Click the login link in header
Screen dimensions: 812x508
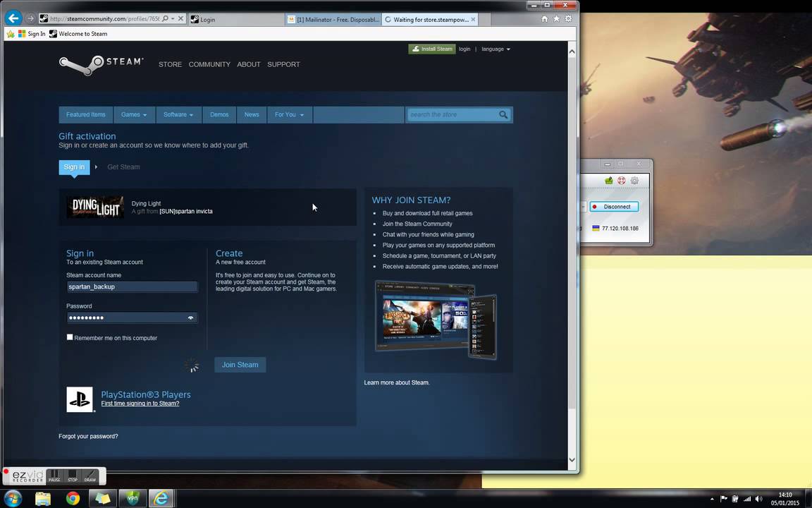[x=465, y=49]
